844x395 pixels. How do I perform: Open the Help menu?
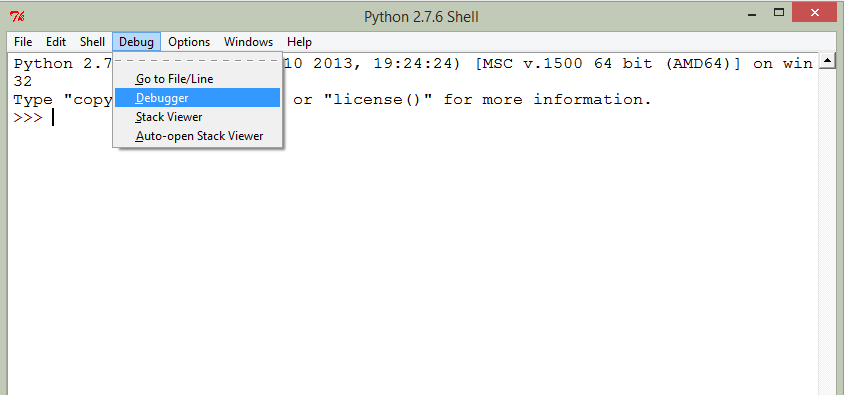click(x=299, y=42)
